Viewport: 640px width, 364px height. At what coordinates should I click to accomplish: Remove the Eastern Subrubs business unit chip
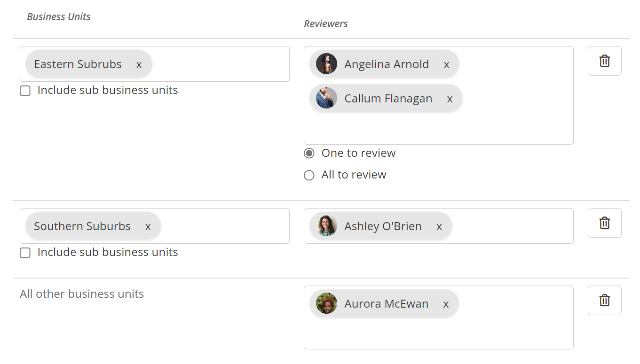139,64
